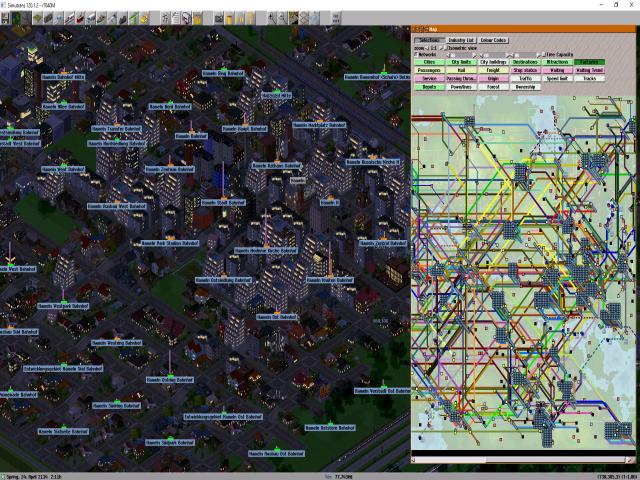Toggle Cities overlay on map
The image size is (640, 480).
pyautogui.click(x=429, y=62)
